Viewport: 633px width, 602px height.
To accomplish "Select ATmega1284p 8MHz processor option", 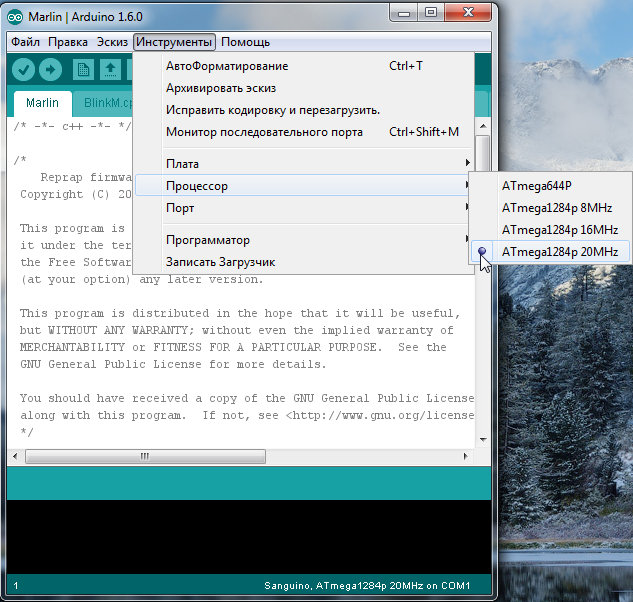I will coord(556,207).
